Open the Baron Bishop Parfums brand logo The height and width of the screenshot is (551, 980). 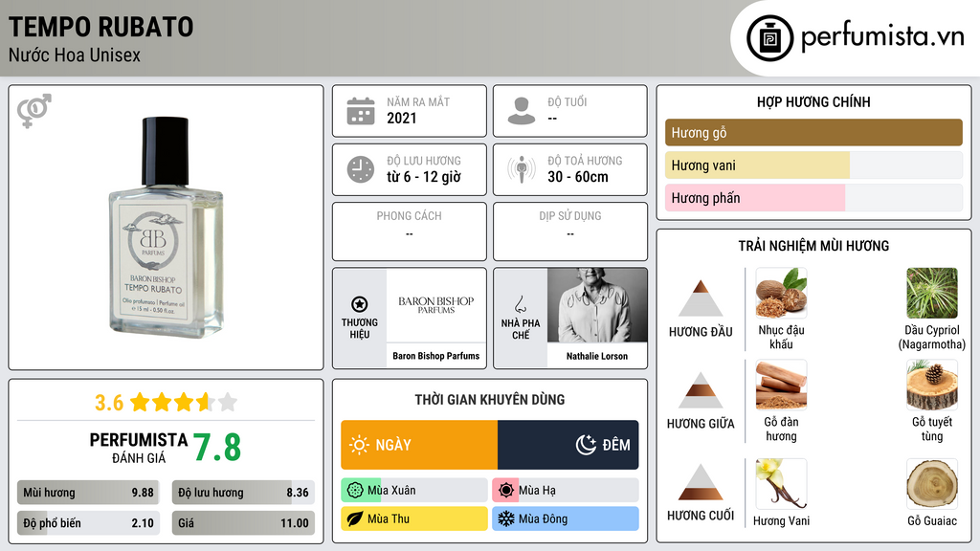436,305
